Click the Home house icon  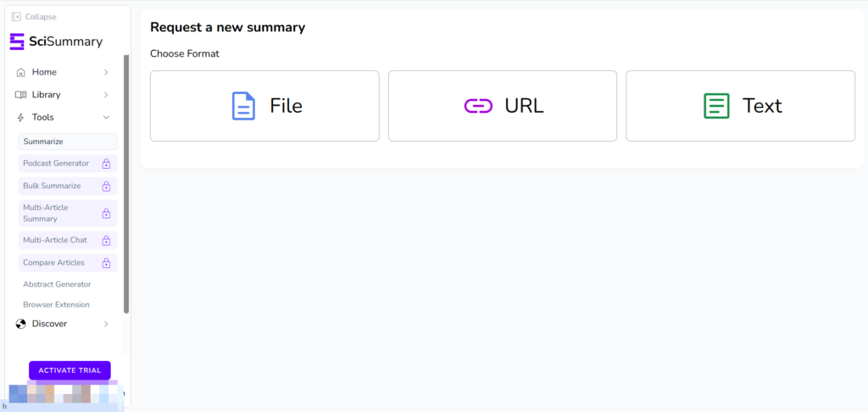(x=20, y=72)
